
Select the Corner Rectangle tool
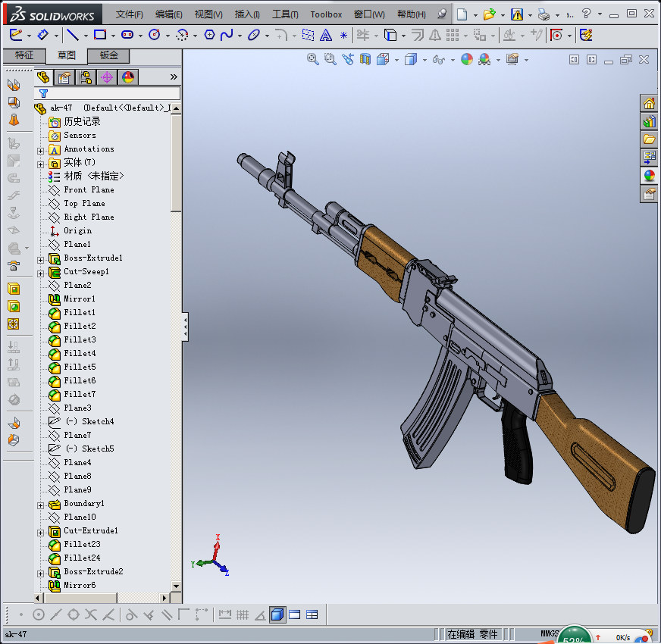tap(100, 35)
